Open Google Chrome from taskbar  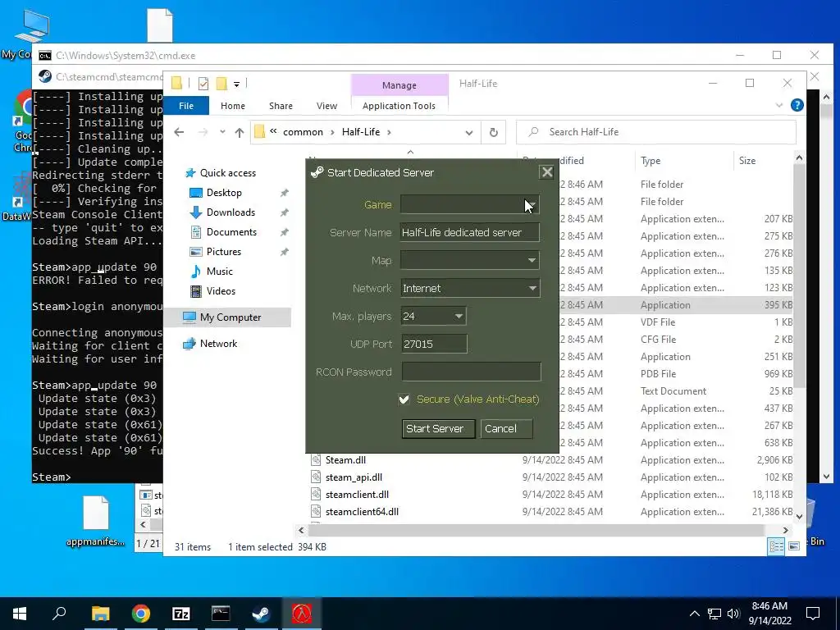(x=140, y=614)
